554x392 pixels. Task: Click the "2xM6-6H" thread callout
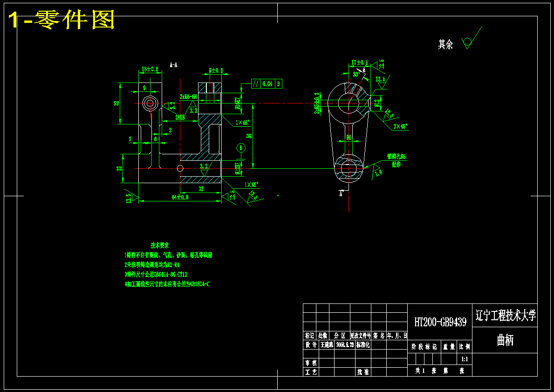188,96
